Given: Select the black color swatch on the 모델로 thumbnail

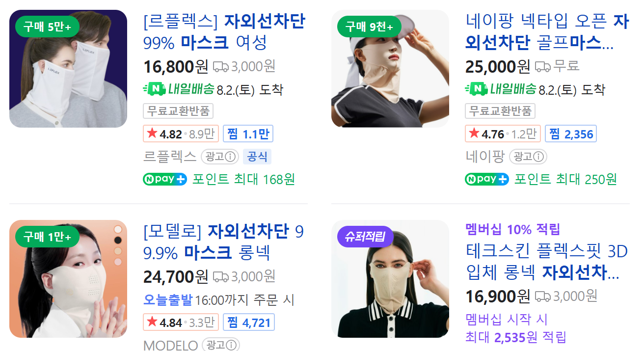Looking at the screenshot, I should (117, 240).
